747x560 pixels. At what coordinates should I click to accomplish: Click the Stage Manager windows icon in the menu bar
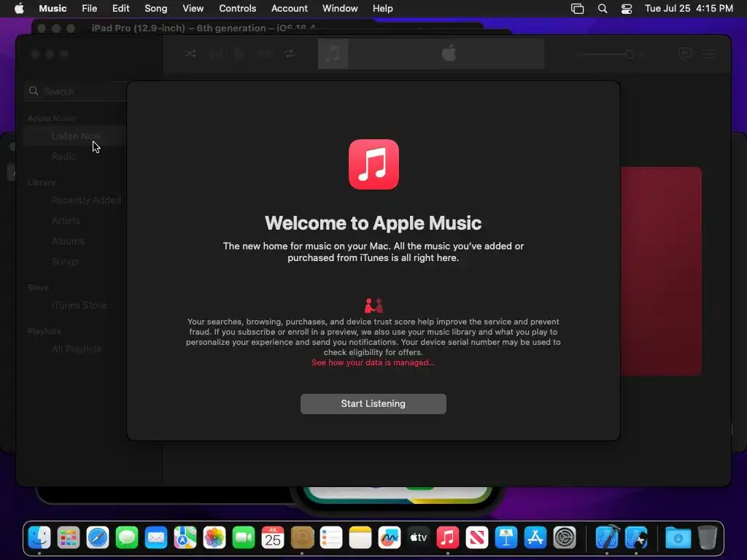(578, 9)
